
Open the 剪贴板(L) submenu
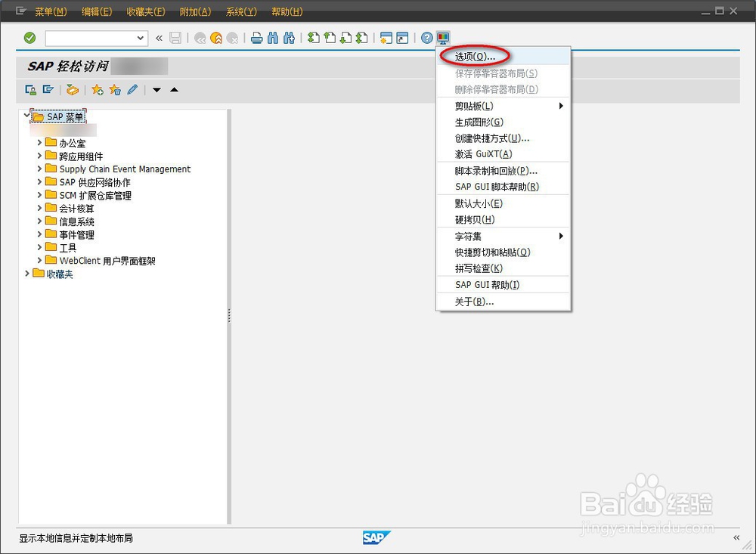[503, 106]
